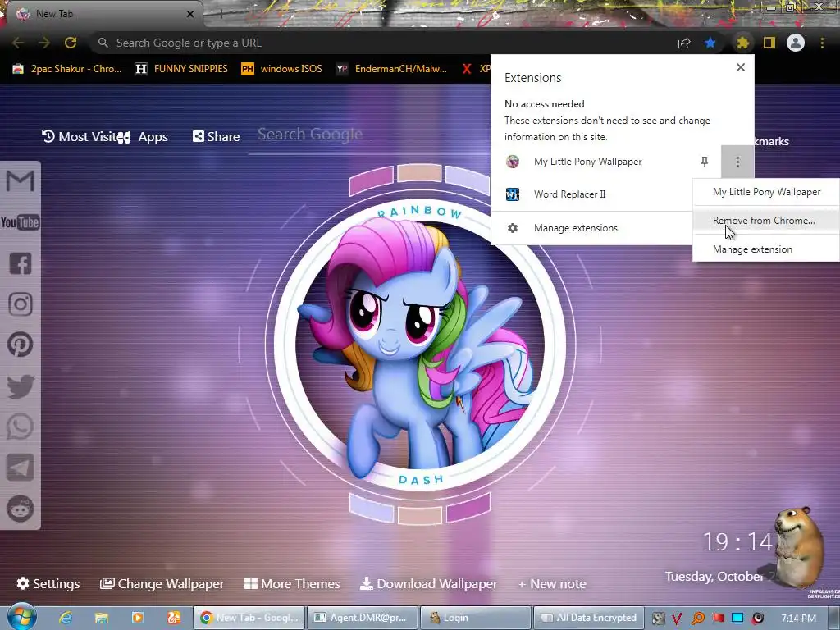
Task: Click the red V tray icon
Action: [677, 619]
